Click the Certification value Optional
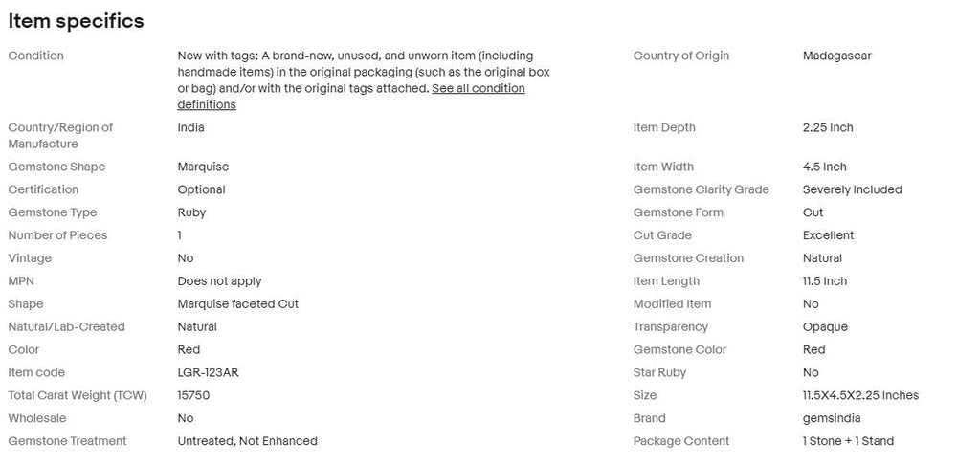 pyautogui.click(x=201, y=189)
